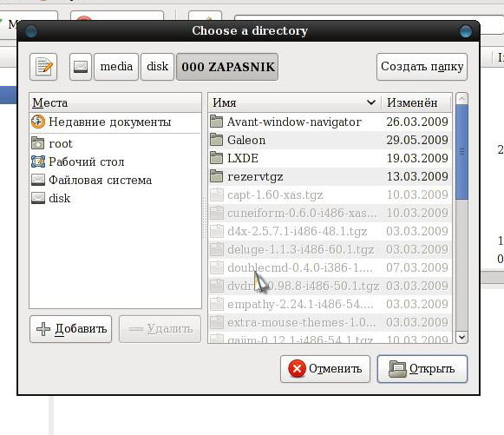The height and width of the screenshot is (435, 504).
Task: Click the red X icon on Отменить
Action: point(297,368)
